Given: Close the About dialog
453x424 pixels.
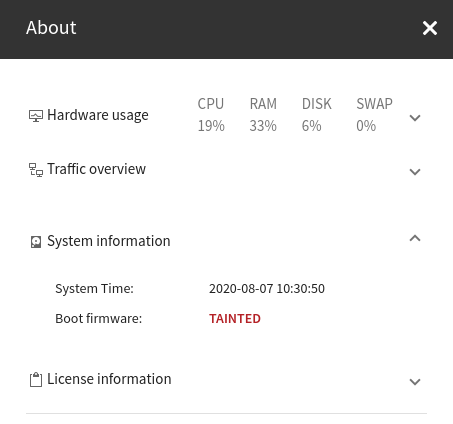Looking at the screenshot, I should 430,28.
